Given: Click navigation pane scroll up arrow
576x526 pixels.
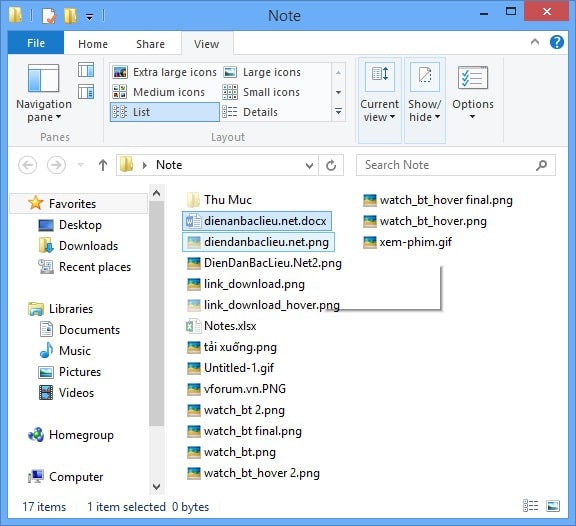Looking at the screenshot, I should tap(156, 193).
